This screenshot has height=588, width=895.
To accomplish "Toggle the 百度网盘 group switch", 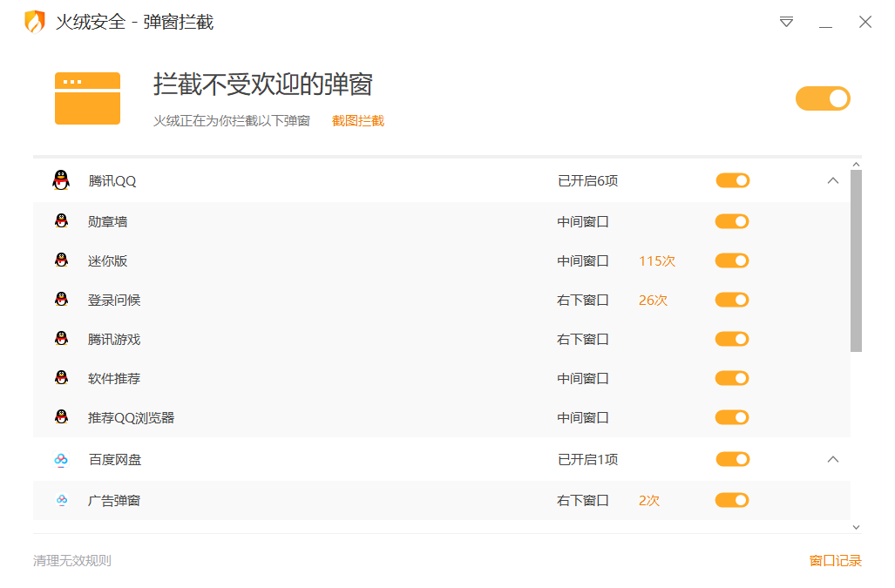I will [x=733, y=460].
